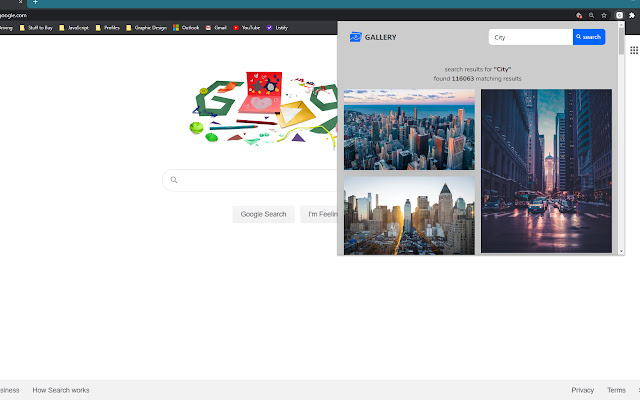The height and width of the screenshot is (400, 640).
Task: Click the search results for "City" text
Action: pyautogui.click(x=478, y=69)
